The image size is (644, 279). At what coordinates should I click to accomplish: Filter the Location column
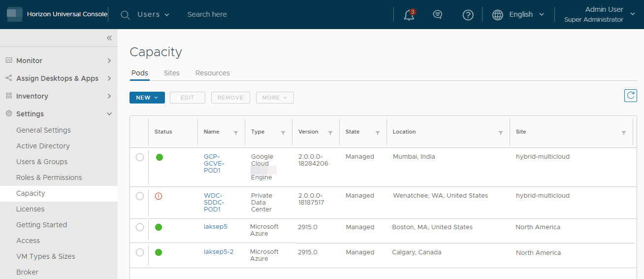click(501, 133)
